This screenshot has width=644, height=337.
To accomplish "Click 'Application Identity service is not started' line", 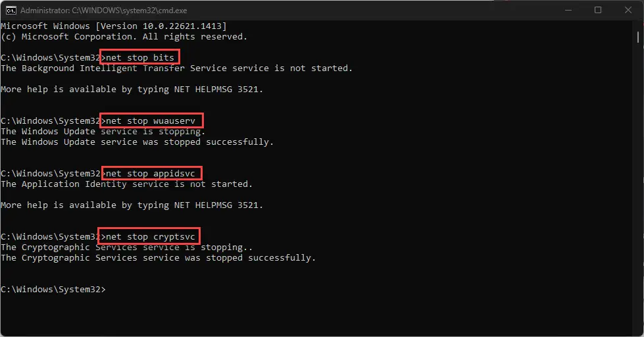I will point(126,184).
